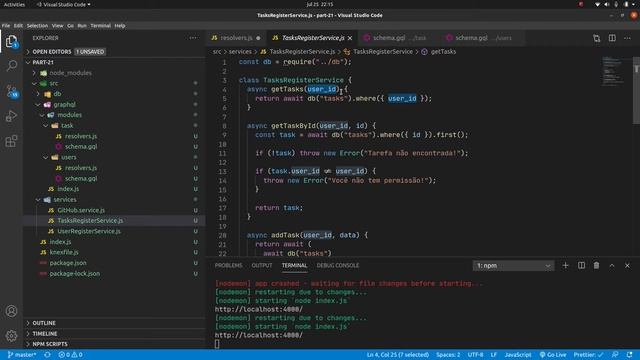Click the editor vertical scrollbar

tap(636, 90)
